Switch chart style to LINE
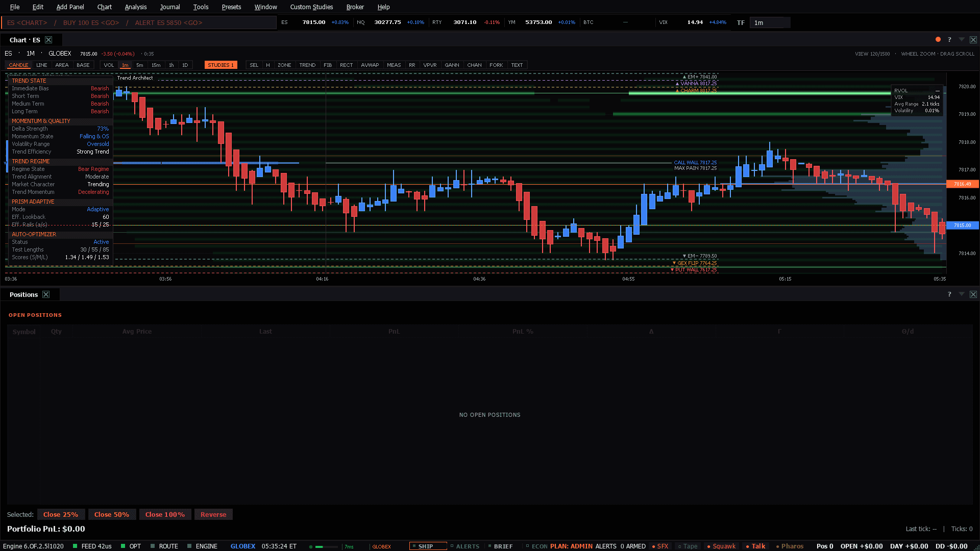This screenshot has width=980, height=551. pyautogui.click(x=42, y=65)
